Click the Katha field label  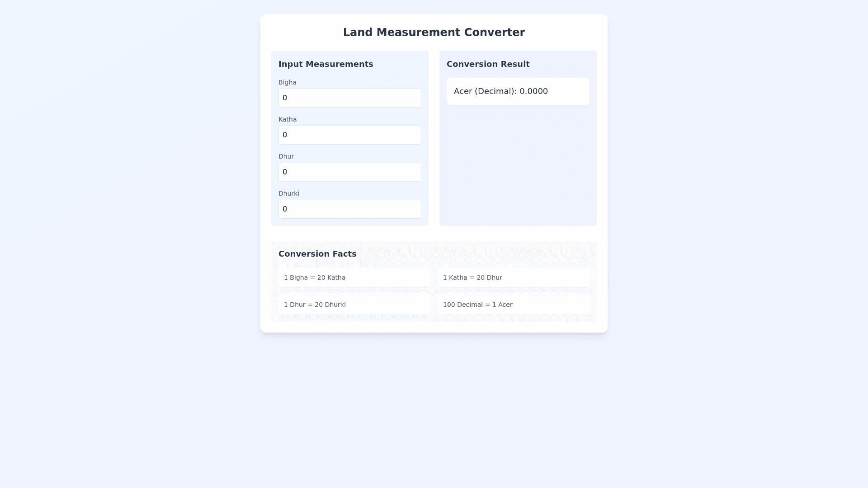287,119
